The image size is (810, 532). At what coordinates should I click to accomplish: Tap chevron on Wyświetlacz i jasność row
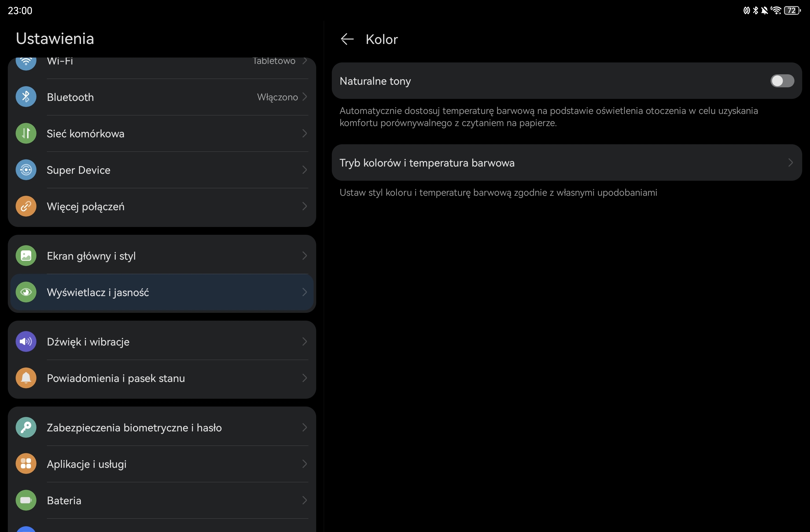(x=305, y=292)
